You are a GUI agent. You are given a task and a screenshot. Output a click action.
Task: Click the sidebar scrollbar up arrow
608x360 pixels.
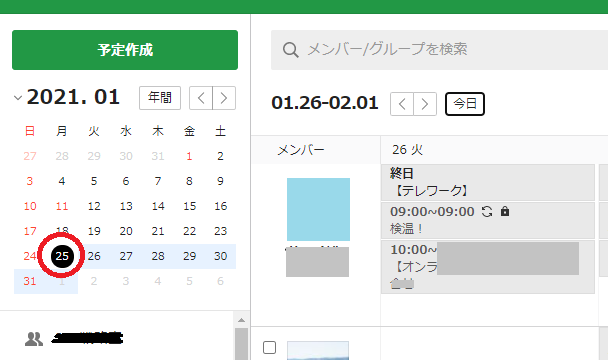tap(241, 320)
